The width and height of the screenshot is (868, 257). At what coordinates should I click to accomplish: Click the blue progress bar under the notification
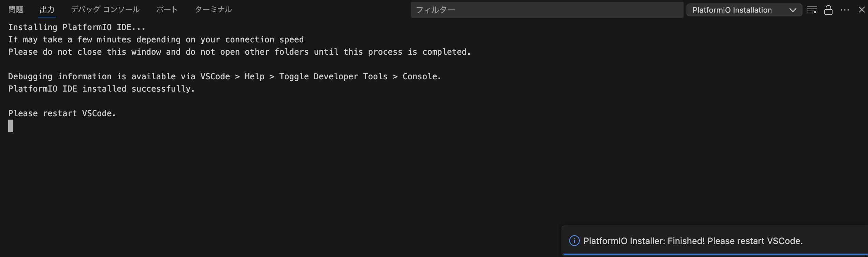coord(715,254)
